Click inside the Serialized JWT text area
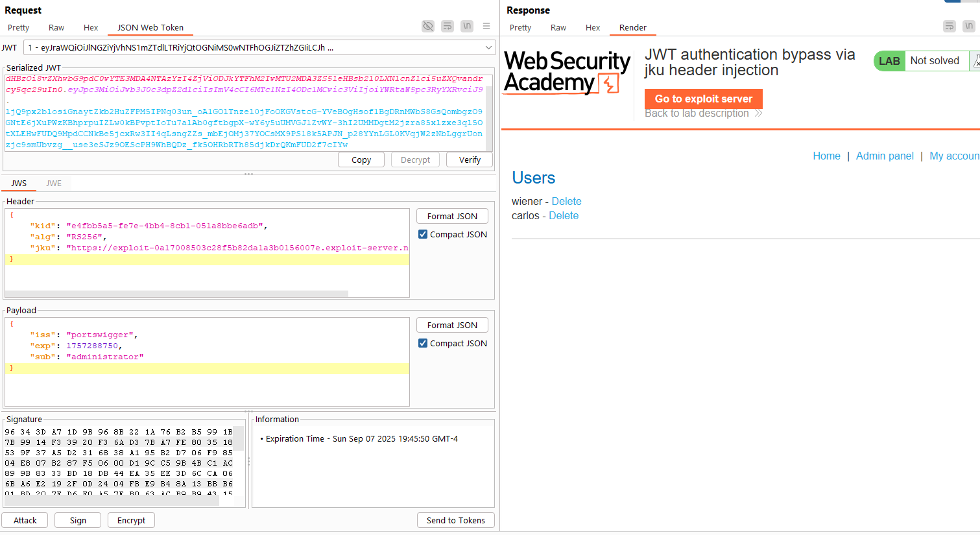The height and width of the screenshot is (535, 980). [x=246, y=113]
